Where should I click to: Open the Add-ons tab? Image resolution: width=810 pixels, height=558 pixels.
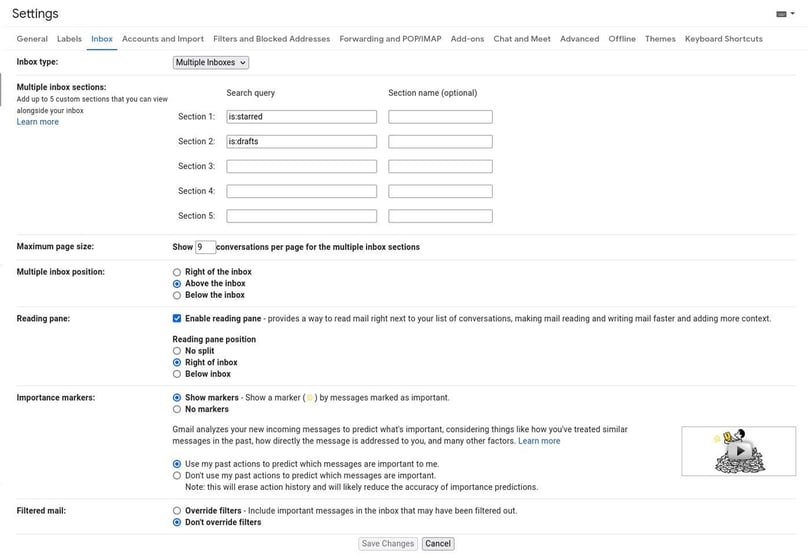(x=467, y=39)
